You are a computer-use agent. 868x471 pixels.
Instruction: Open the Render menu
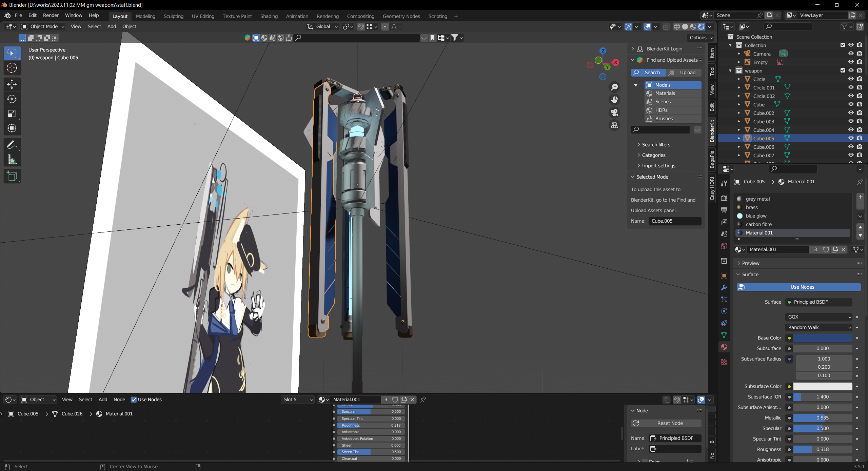click(51, 15)
